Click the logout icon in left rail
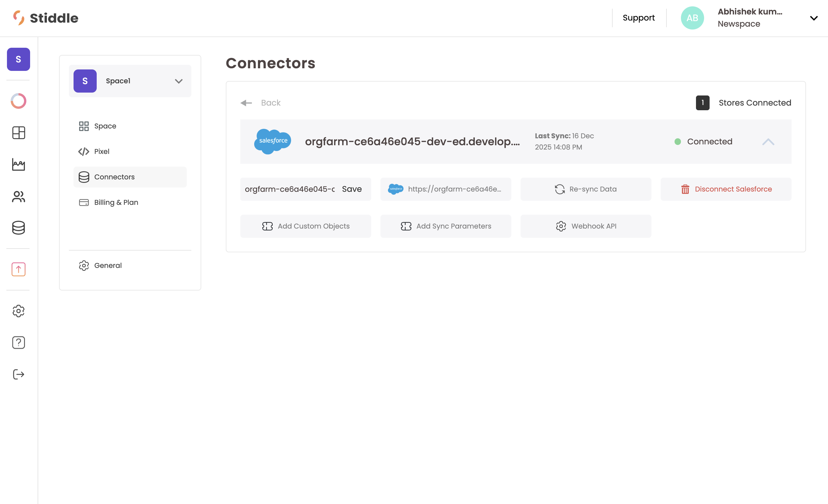828x504 pixels. 19,374
